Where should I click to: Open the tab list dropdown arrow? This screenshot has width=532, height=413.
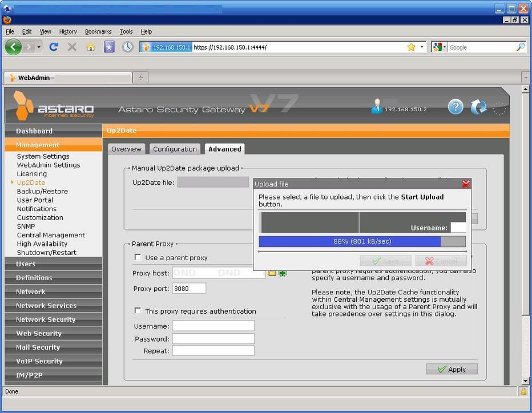click(x=526, y=78)
